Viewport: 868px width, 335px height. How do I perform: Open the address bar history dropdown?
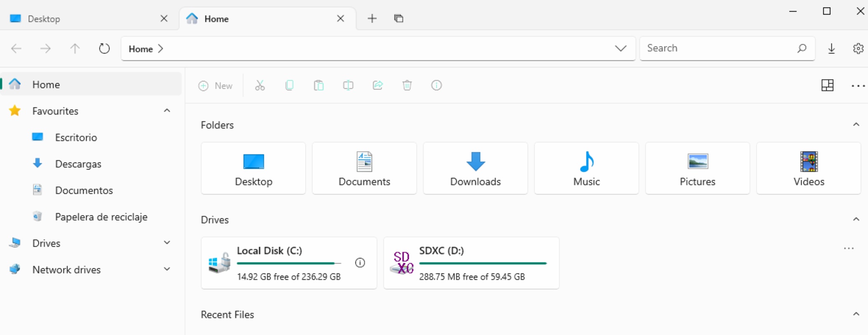(621, 49)
